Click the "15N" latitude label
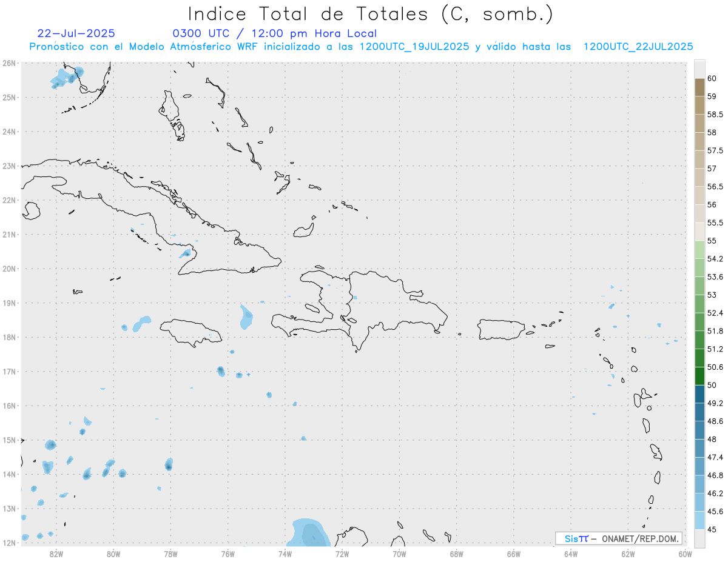This screenshot has height=562, width=728. (9, 440)
